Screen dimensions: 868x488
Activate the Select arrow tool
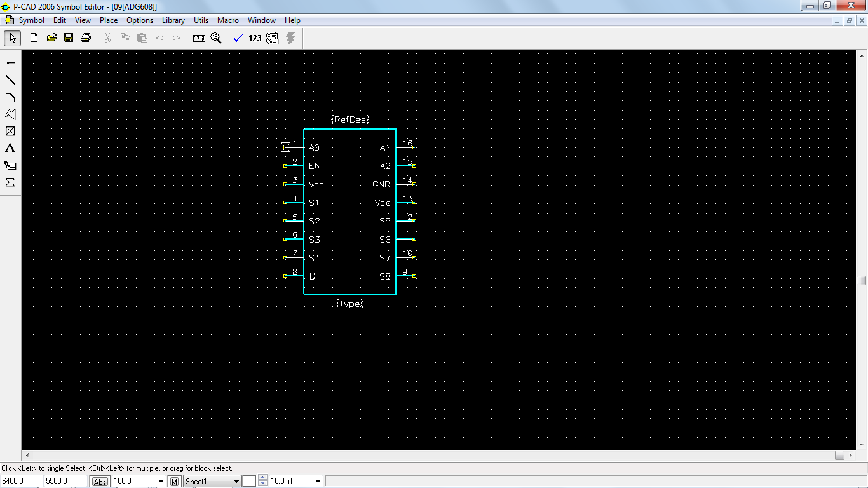click(12, 38)
